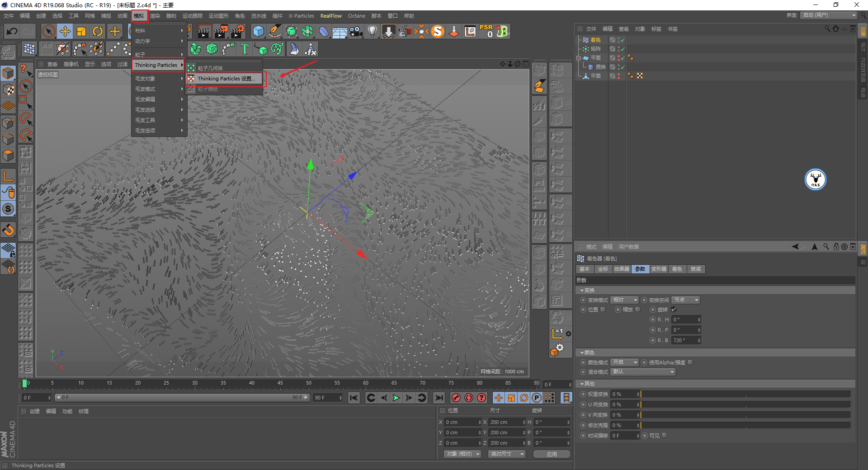Record active objects keyframe button
Screen dimensions: 868x470
click(456, 398)
